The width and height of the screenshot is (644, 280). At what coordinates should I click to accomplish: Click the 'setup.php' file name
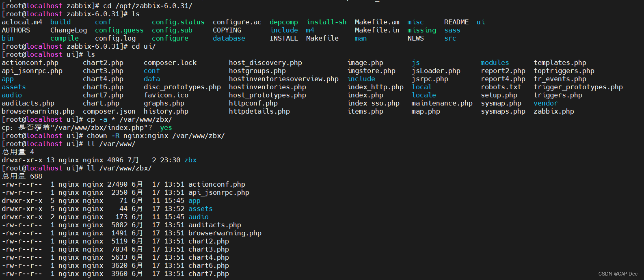(x=499, y=95)
